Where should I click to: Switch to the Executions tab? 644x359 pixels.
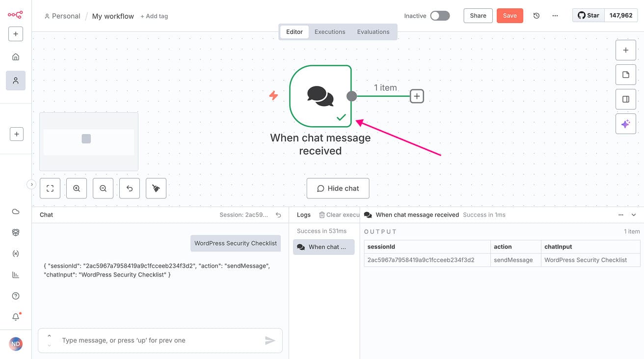tap(329, 31)
